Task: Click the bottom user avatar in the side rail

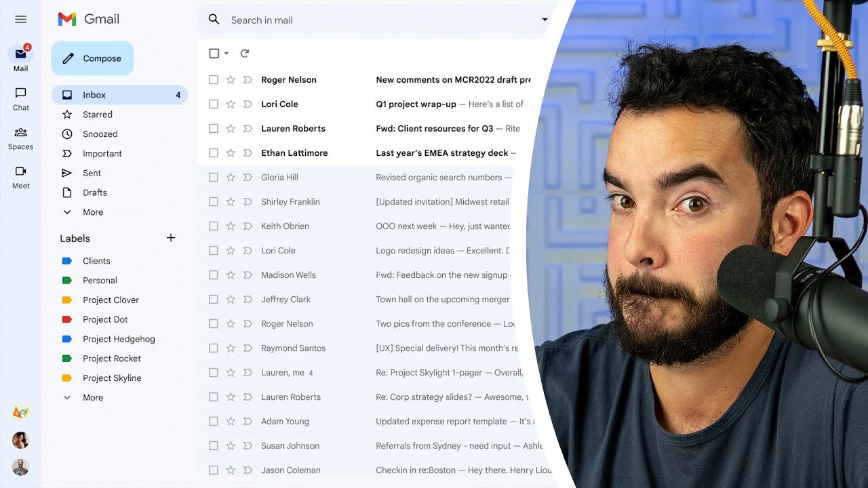Action: 20,467
